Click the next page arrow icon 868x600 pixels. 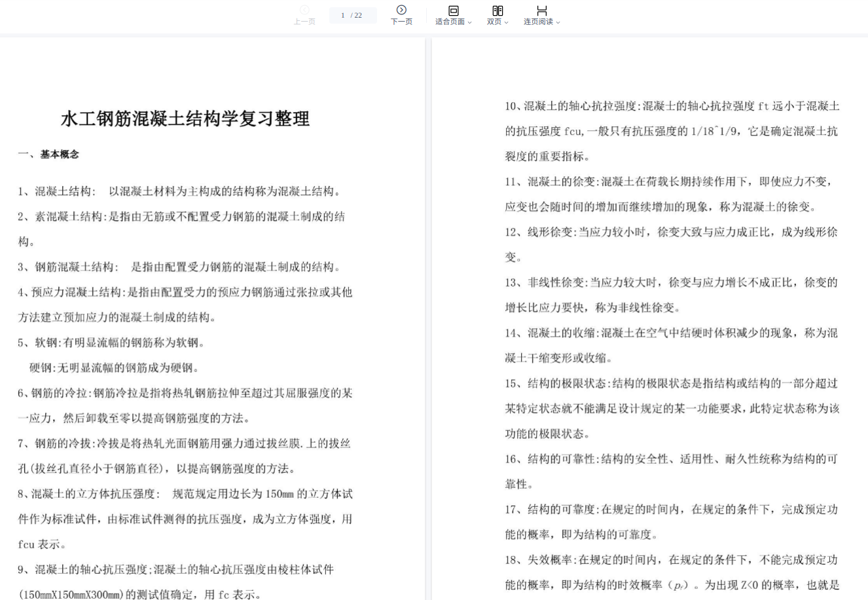(x=401, y=10)
